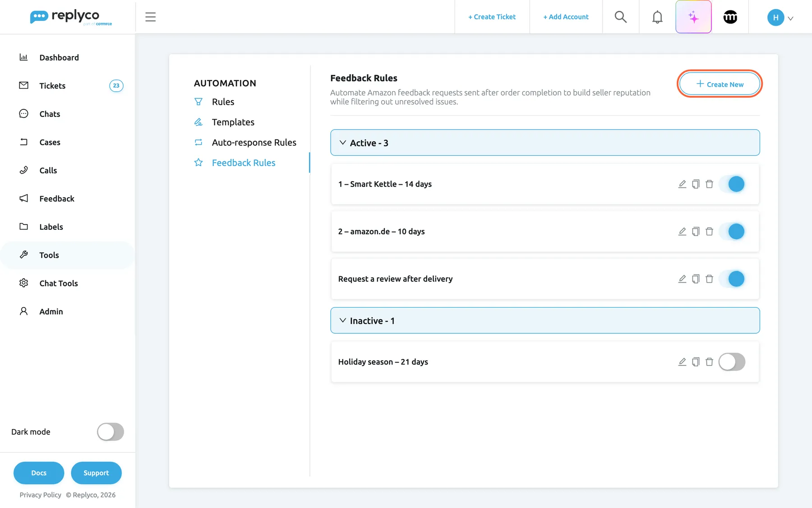Turn off Request a review after delivery

[732, 279]
